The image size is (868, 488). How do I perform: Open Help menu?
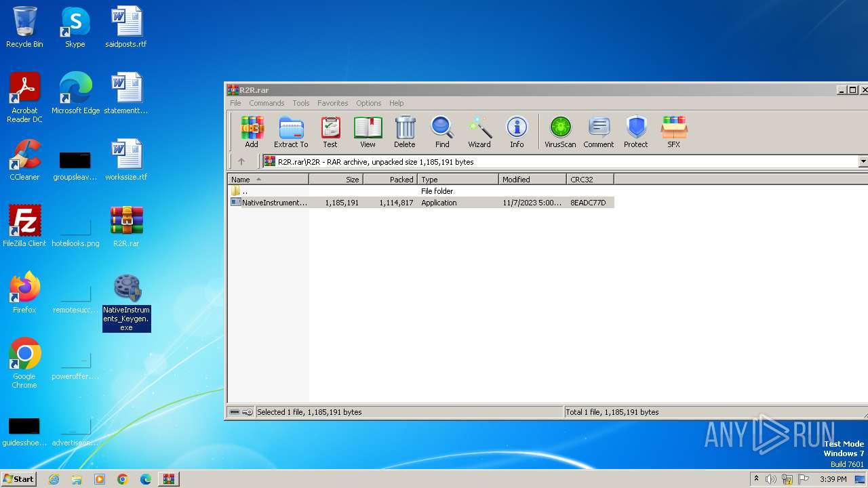tap(397, 103)
